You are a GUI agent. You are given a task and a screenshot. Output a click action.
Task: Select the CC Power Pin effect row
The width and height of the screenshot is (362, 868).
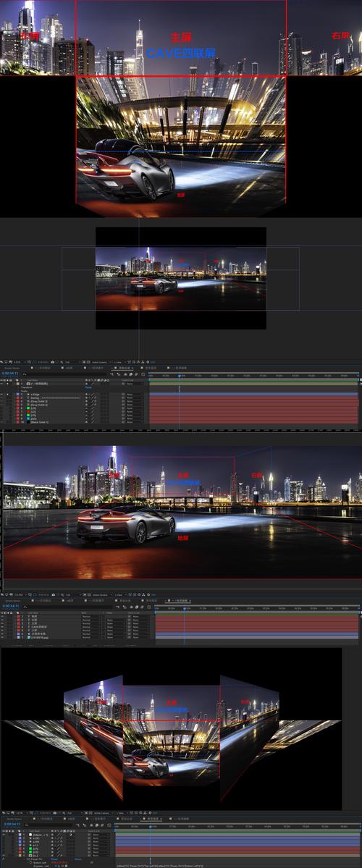coord(36,859)
